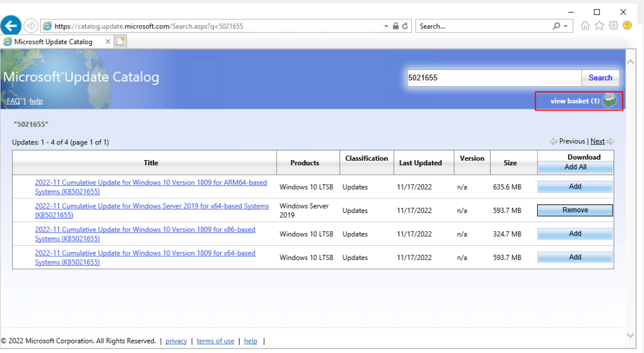The width and height of the screenshot is (644, 353).
Task: Sort by Title column header
Action: click(x=151, y=163)
